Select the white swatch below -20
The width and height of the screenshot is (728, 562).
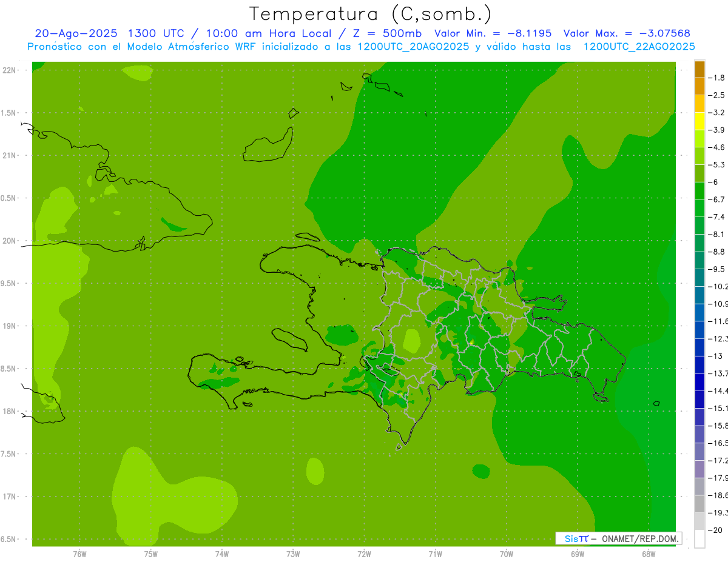(x=699, y=539)
